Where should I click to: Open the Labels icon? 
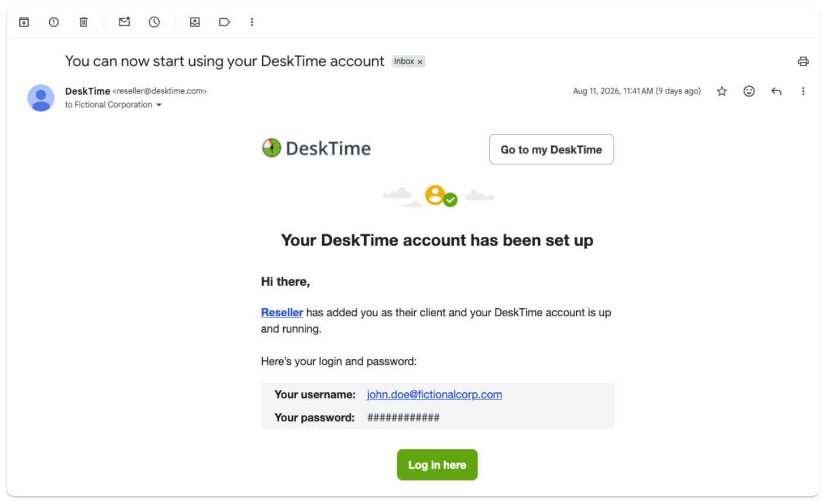(225, 22)
